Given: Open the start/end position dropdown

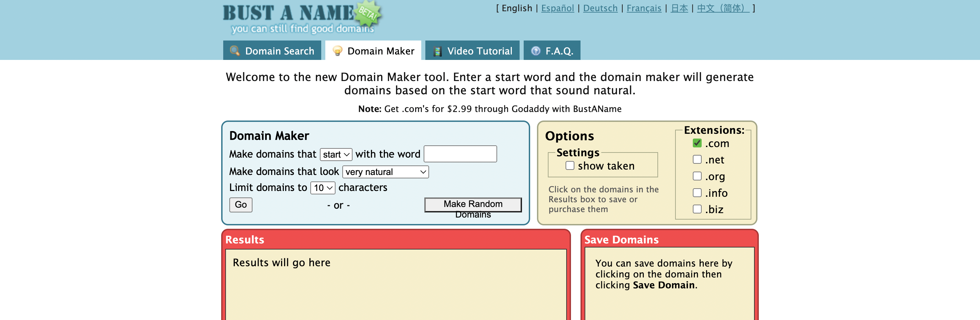Looking at the screenshot, I should tap(336, 154).
